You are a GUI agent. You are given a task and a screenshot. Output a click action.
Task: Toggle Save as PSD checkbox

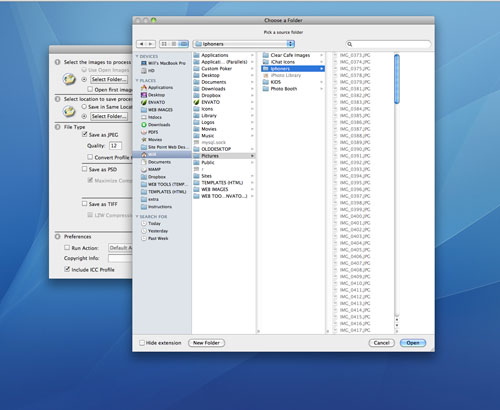(85, 169)
